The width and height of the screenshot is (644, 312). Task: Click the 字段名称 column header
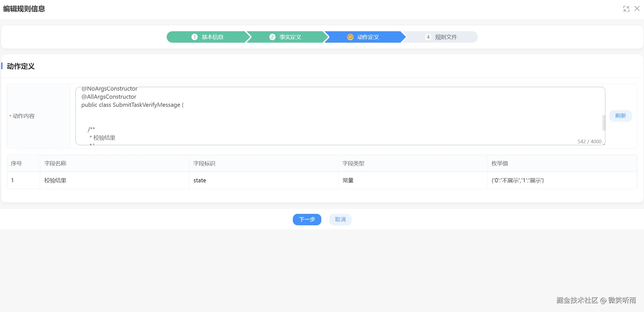click(55, 163)
